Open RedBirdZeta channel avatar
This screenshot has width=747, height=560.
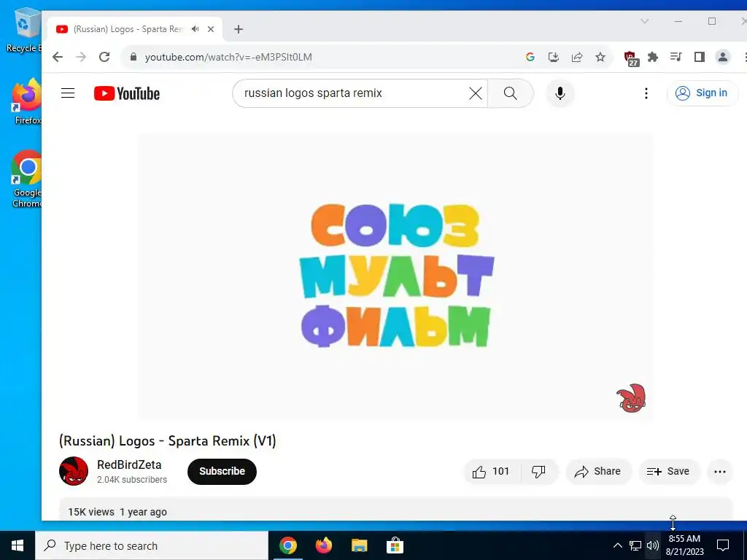[x=74, y=471]
